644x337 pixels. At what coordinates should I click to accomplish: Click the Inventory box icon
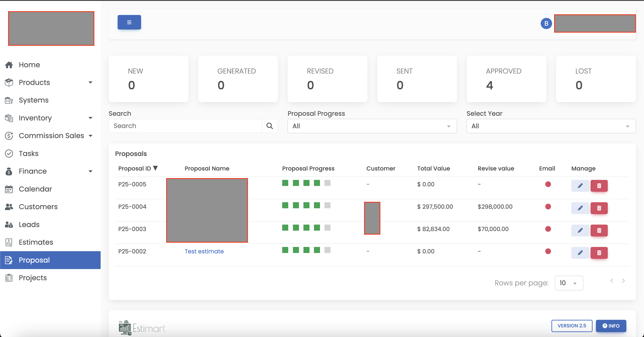[9, 118]
